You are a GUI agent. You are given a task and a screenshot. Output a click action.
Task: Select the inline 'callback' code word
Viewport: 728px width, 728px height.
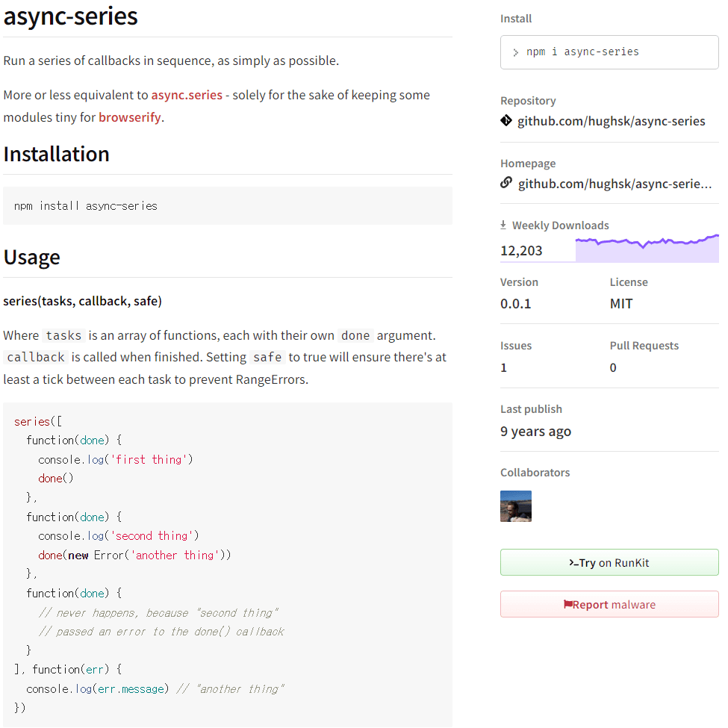coord(36,357)
